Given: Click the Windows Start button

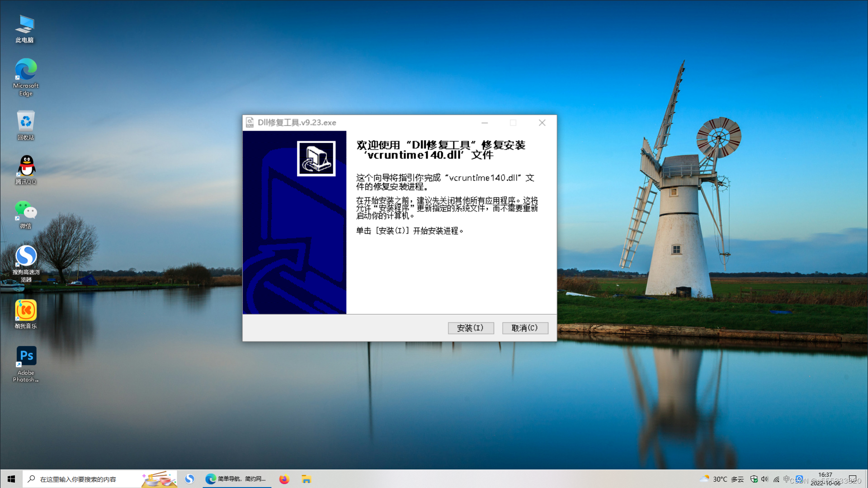Looking at the screenshot, I should point(11,479).
